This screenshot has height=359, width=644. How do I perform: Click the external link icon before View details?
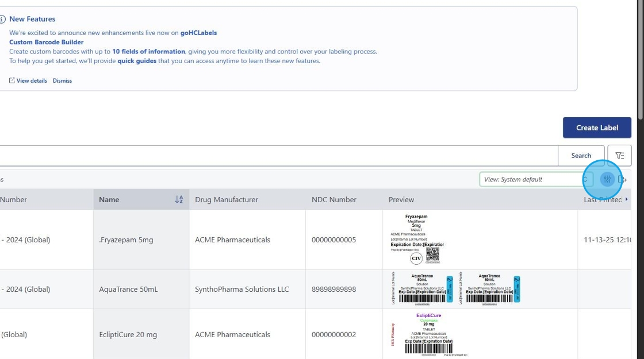(12, 80)
